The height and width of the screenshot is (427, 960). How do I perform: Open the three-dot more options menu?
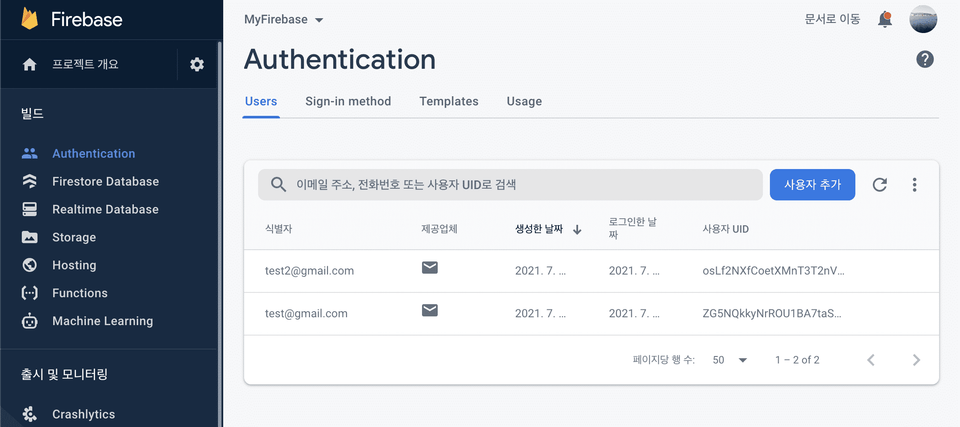[x=914, y=184]
